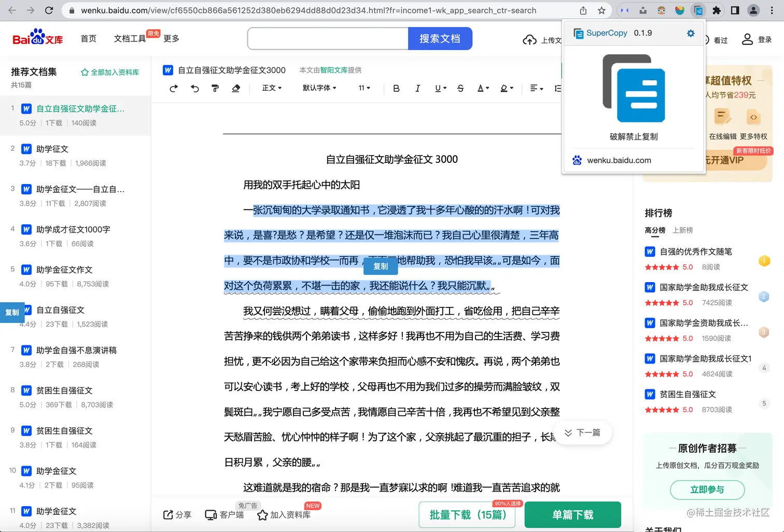Click the 单篇下载 button
The width and height of the screenshot is (784, 532).
[x=573, y=514]
